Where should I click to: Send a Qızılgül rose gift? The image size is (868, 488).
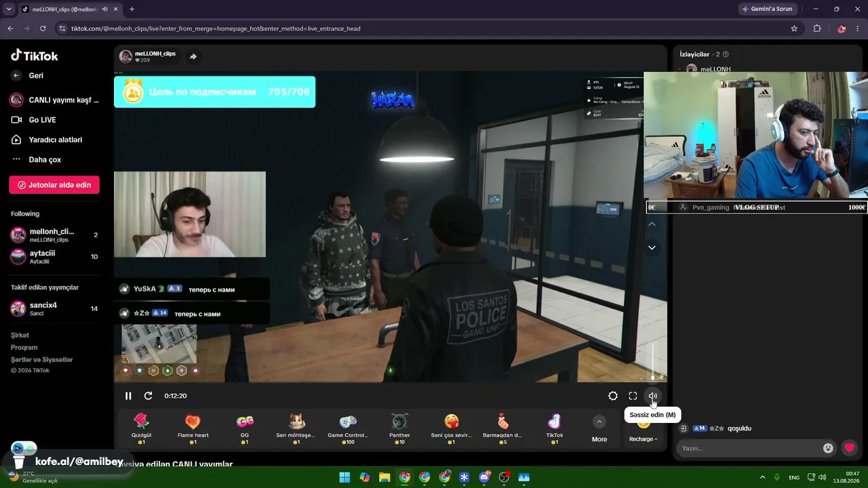click(141, 428)
